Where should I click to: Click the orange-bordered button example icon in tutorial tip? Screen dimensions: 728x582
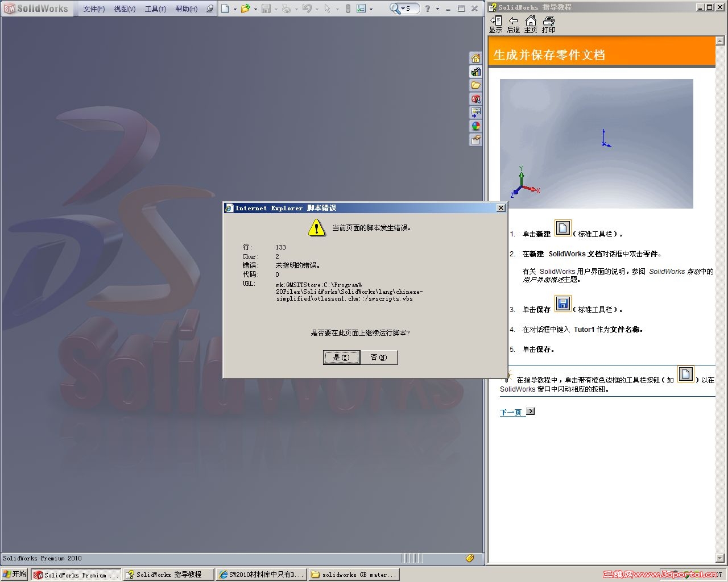[686, 374]
